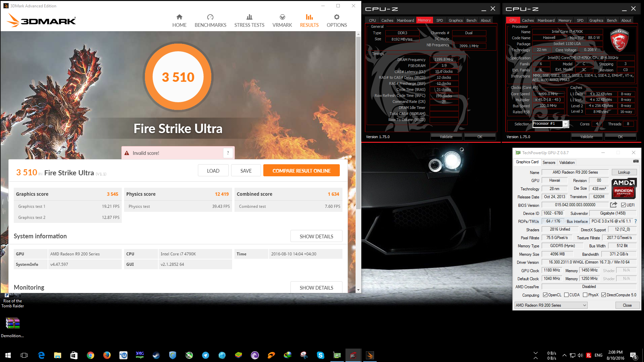The width and height of the screenshot is (644, 362).
Task: Open the Windows Start menu
Action: point(8,355)
